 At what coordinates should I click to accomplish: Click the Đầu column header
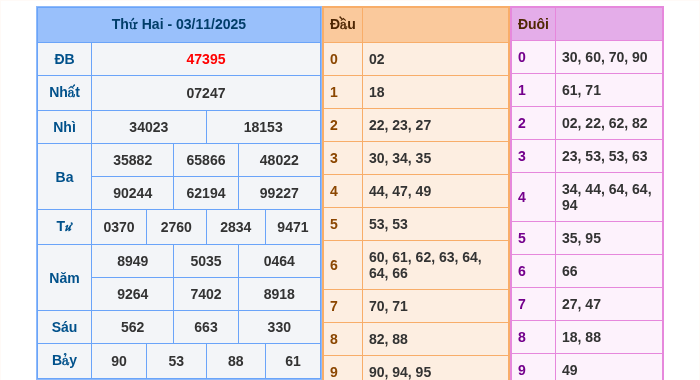click(343, 24)
